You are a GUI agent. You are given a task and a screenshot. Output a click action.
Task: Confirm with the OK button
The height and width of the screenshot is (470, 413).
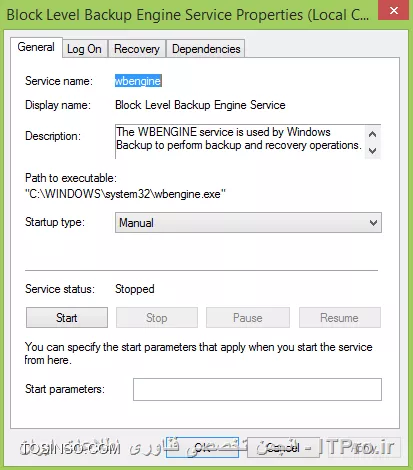pyautogui.click(x=202, y=447)
